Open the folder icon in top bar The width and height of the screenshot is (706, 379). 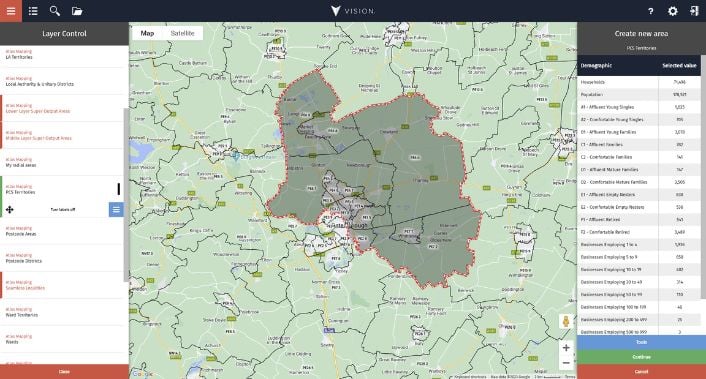(77, 11)
